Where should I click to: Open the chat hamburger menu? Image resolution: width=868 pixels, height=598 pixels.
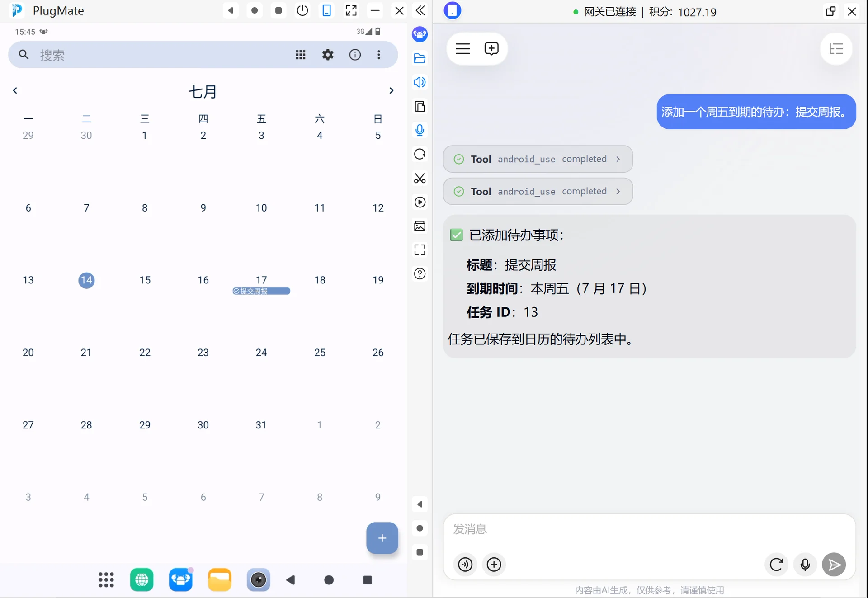point(463,48)
